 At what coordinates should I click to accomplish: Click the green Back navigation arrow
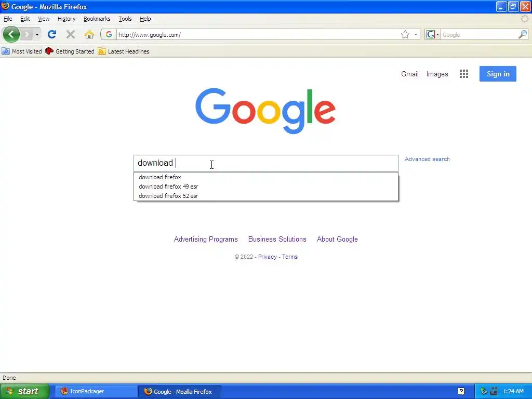[11, 34]
